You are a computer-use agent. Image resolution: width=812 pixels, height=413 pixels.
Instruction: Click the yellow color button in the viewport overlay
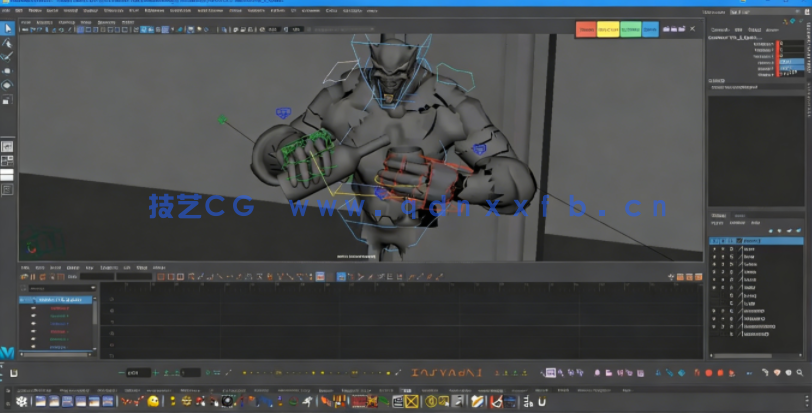click(x=607, y=30)
